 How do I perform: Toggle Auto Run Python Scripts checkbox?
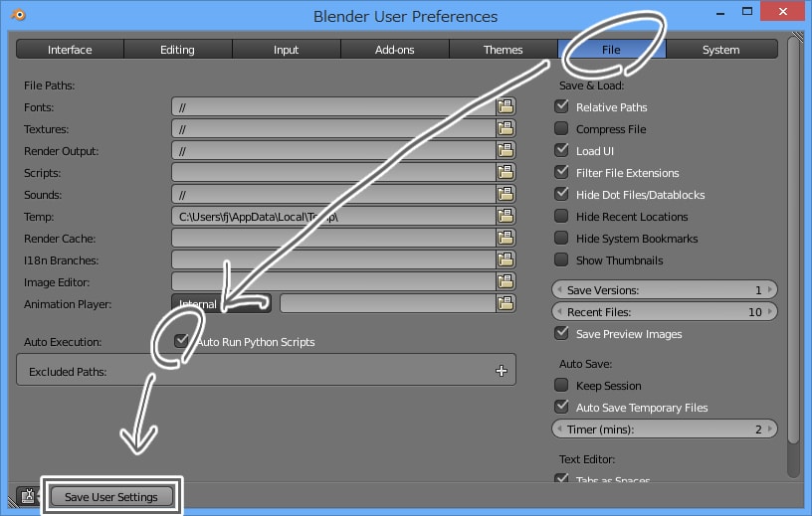(181, 341)
